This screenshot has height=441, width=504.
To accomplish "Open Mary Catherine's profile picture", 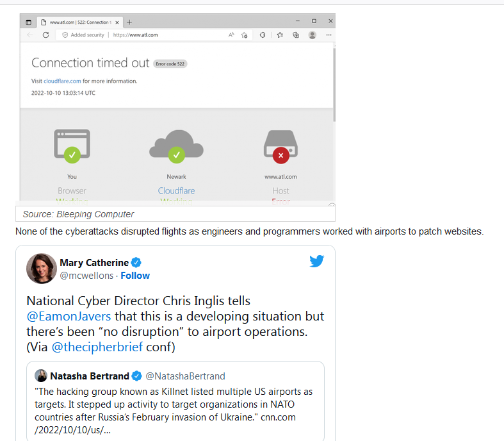I will point(42,269).
